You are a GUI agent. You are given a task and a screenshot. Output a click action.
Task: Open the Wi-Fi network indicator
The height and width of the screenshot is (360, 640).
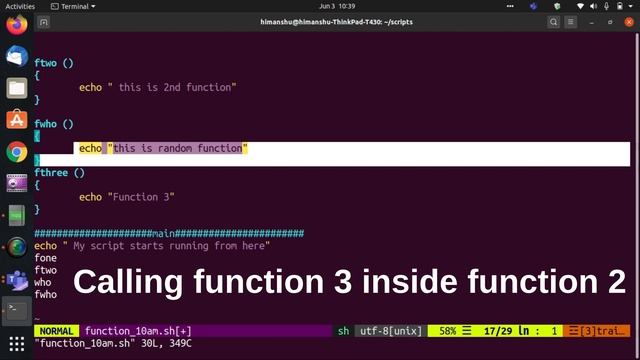coord(580,6)
